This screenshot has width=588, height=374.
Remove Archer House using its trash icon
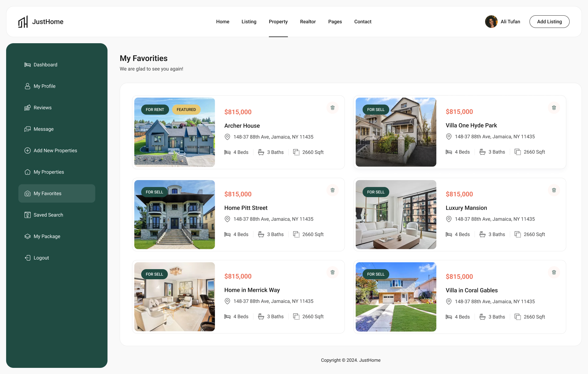[x=332, y=108]
